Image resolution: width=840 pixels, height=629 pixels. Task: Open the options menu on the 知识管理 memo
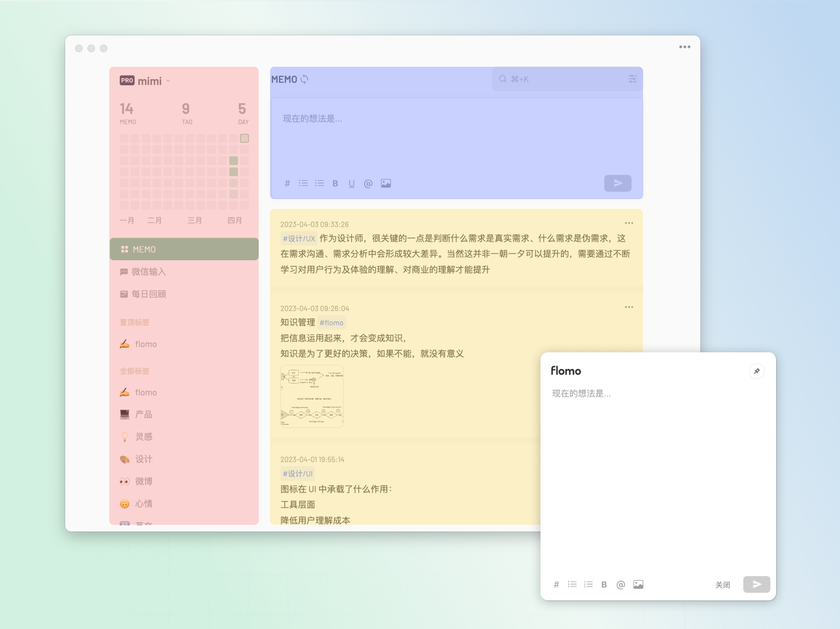point(629,307)
